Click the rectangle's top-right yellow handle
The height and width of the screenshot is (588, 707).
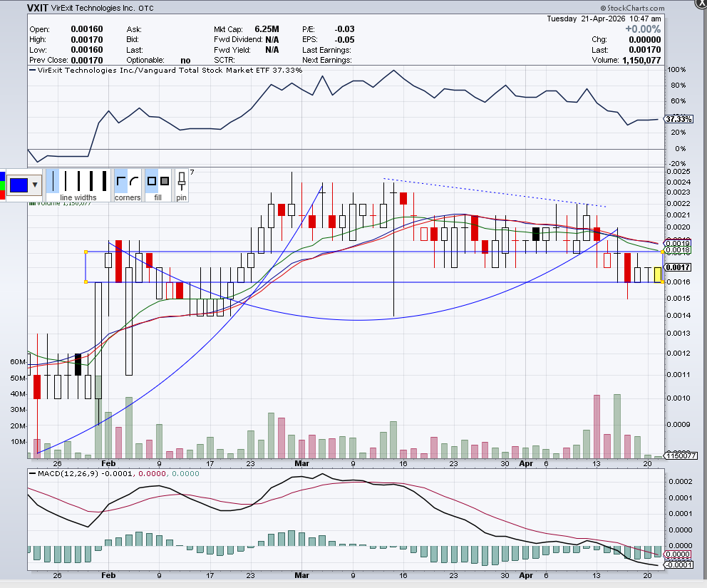662,252
